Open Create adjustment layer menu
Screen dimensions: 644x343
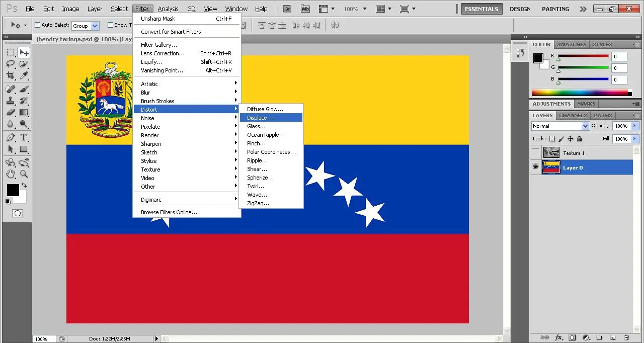(586, 337)
